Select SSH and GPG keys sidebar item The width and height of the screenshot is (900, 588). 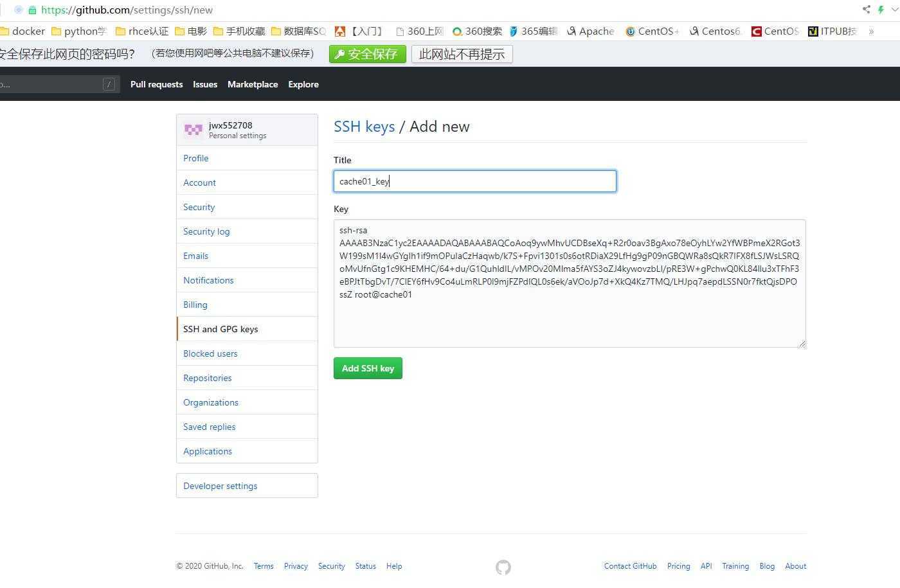coord(247,329)
